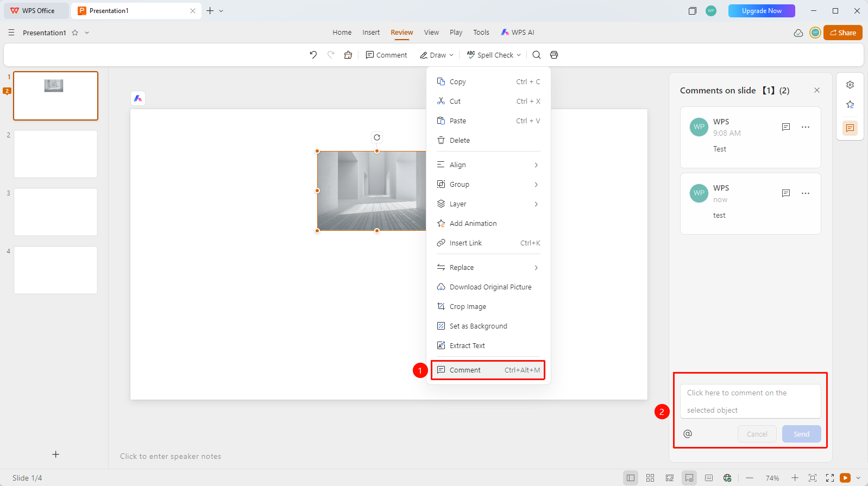
Task: Click the Share button
Action: pyautogui.click(x=842, y=33)
